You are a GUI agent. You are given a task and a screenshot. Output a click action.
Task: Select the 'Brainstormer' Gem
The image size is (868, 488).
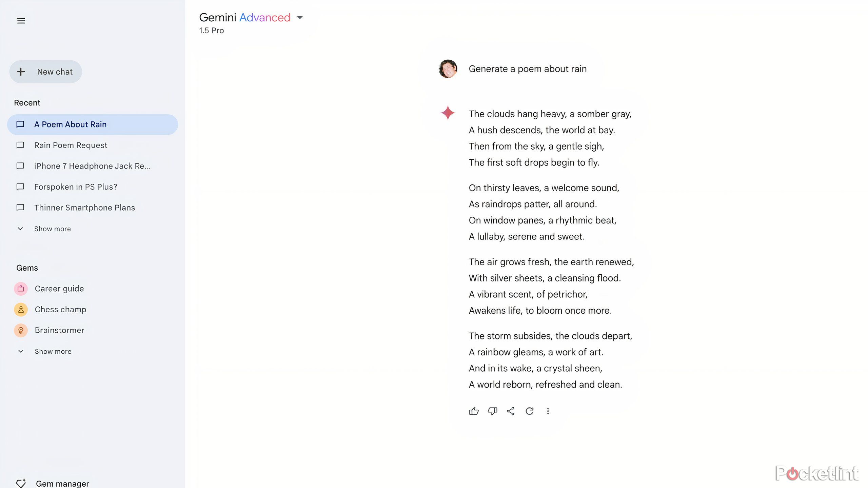click(59, 330)
